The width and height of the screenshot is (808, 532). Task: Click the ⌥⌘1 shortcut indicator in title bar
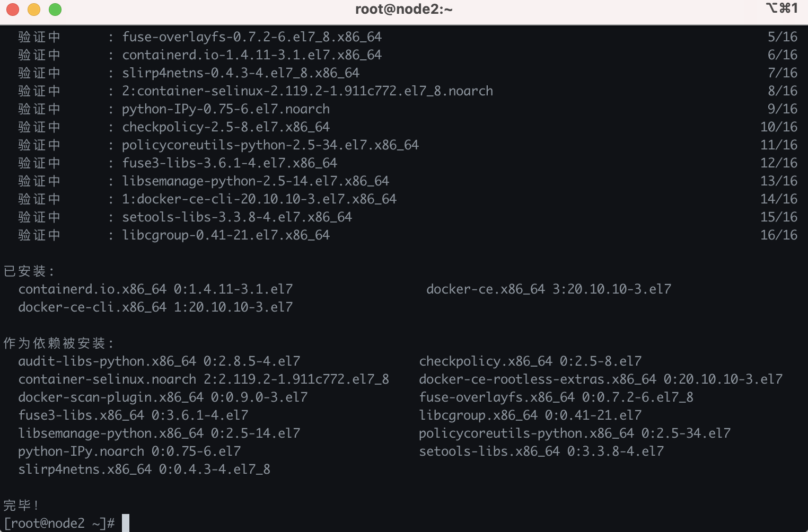pos(781,8)
